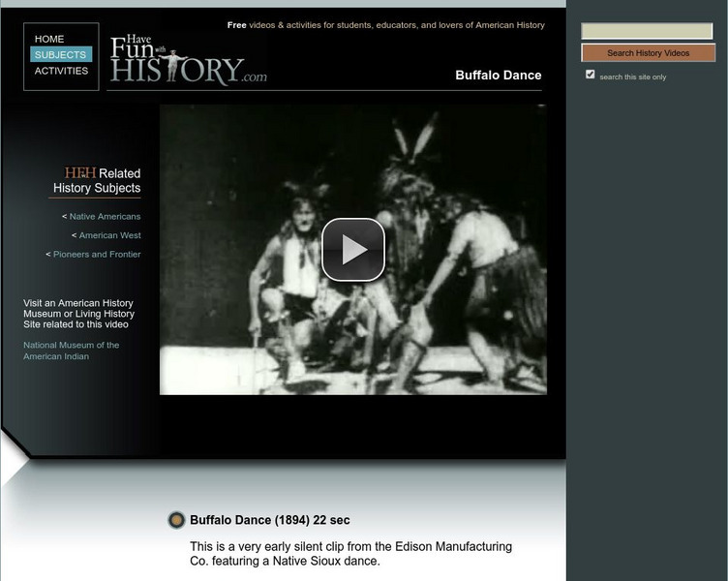Screen dimensions: 728x581
Task: Play the Buffalo Dance video
Action: [353, 250]
